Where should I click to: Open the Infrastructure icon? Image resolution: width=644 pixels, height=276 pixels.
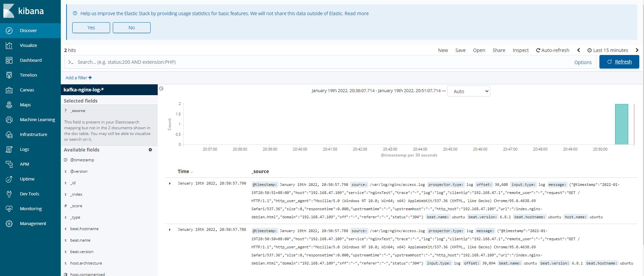9,135
